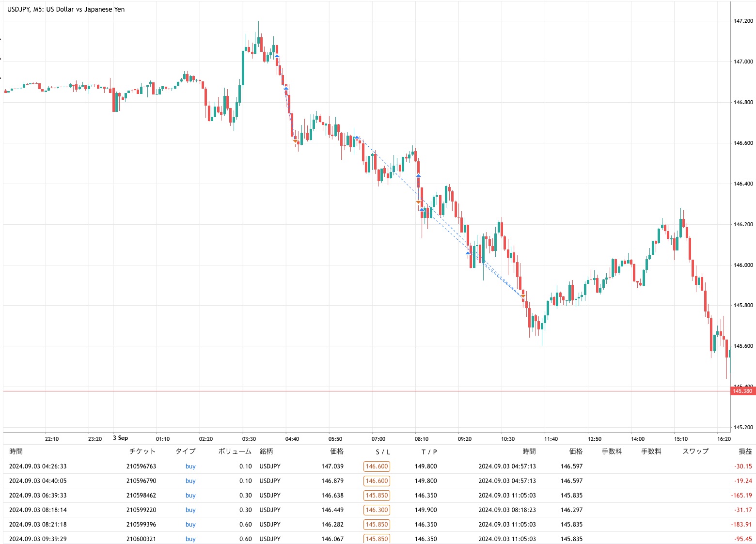This screenshot has width=756, height=544.
Task: Click the USDJPY, M5 chart title
Action: (66, 9)
